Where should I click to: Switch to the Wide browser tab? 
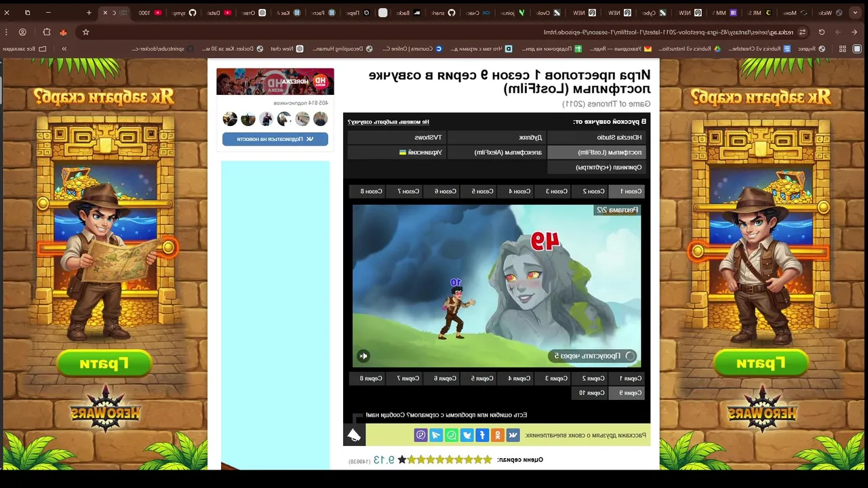point(831,12)
